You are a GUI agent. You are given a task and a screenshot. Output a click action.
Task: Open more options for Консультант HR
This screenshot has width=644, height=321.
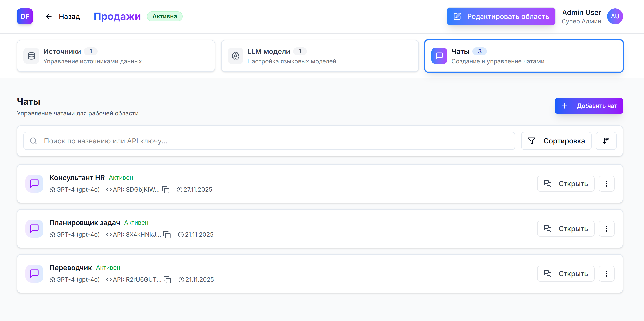click(x=606, y=183)
